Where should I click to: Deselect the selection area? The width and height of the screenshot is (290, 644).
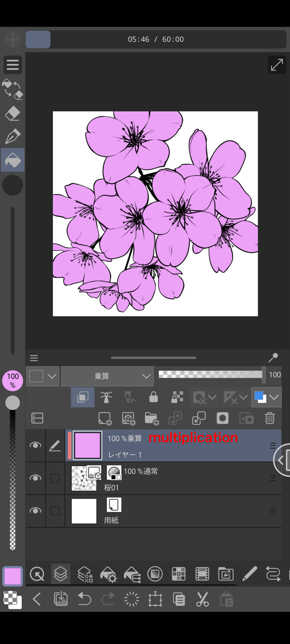pyautogui.click(x=131, y=599)
